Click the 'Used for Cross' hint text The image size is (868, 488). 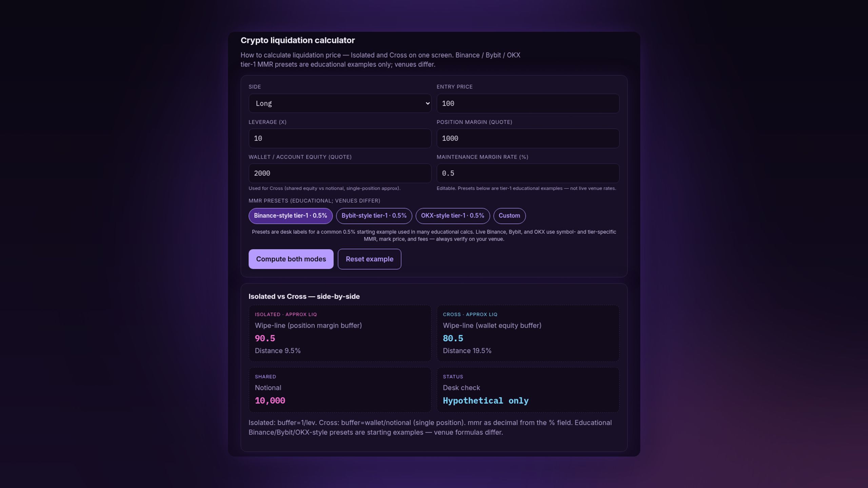click(324, 188)
